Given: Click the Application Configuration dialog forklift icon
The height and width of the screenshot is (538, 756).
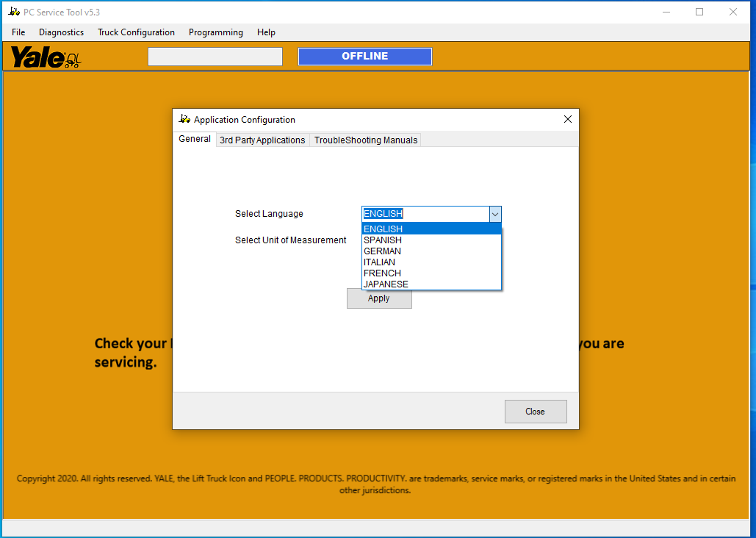Looking at the screenshot, I should [184, 119].
